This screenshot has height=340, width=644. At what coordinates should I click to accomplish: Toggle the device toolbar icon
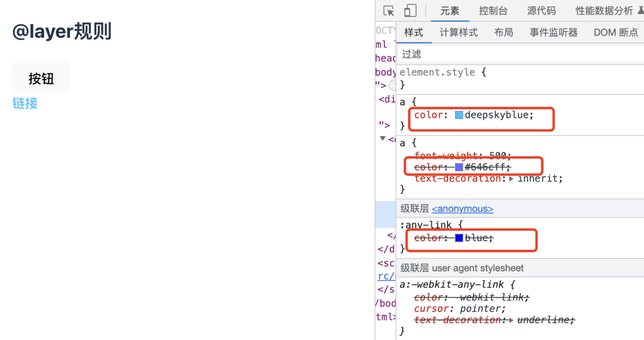(x=410, y=11)
